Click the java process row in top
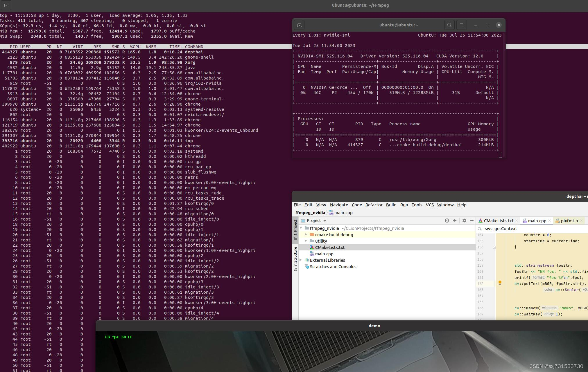This screenshot has height=372, width=588. click(146, 68)
